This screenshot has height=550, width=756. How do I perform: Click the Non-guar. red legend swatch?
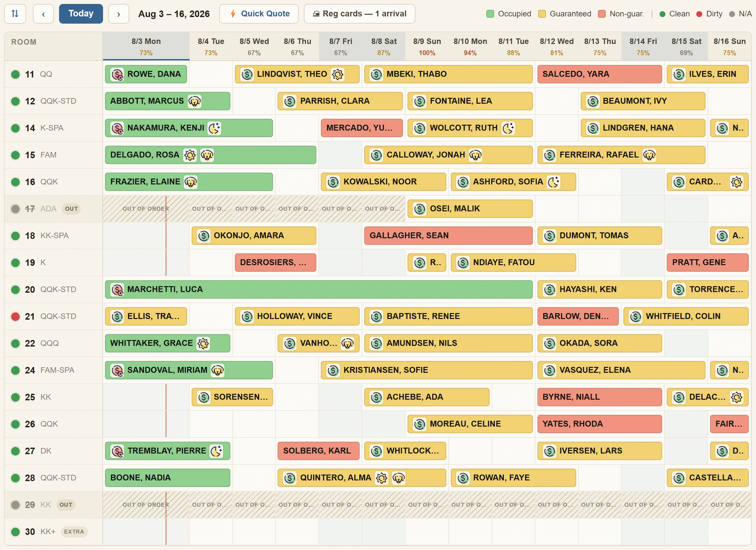point(602,14)
